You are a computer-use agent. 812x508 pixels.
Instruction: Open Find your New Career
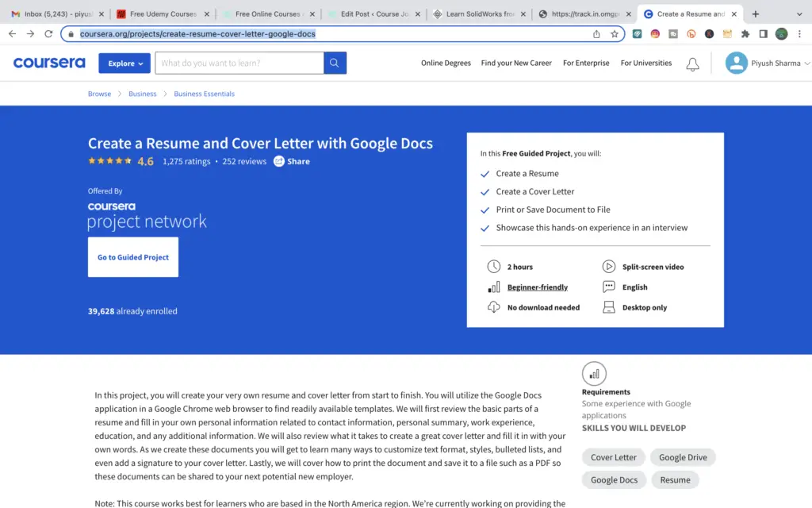(x=516, y=63)
